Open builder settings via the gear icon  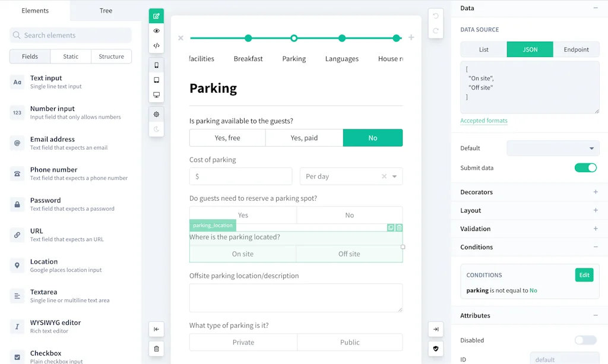[x=156, y=114]
